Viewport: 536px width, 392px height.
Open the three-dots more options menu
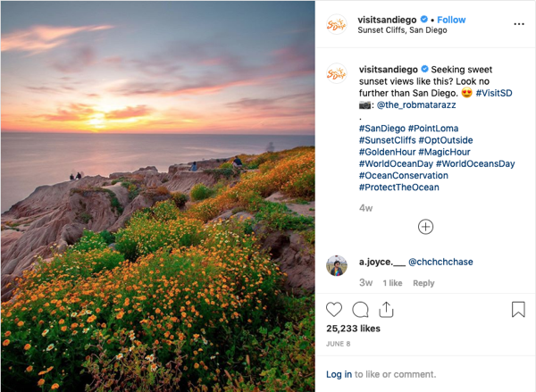[x=519, y=24]
